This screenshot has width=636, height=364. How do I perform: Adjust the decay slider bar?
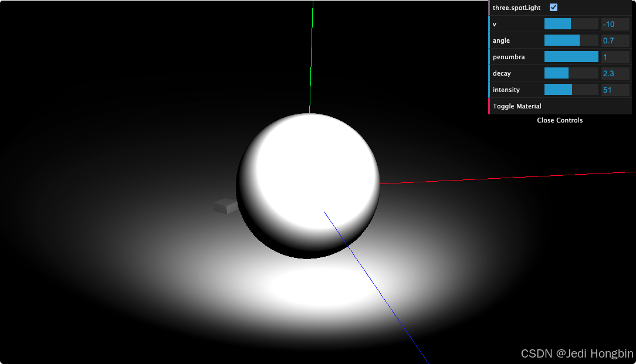pyautogui.click(x=571, y=73)
